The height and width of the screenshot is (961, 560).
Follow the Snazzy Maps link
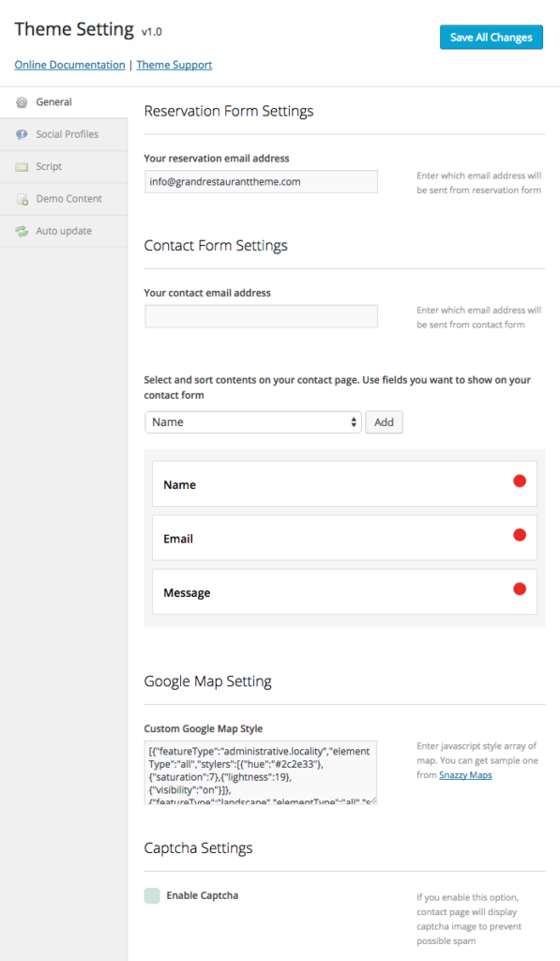coord(465,775)
